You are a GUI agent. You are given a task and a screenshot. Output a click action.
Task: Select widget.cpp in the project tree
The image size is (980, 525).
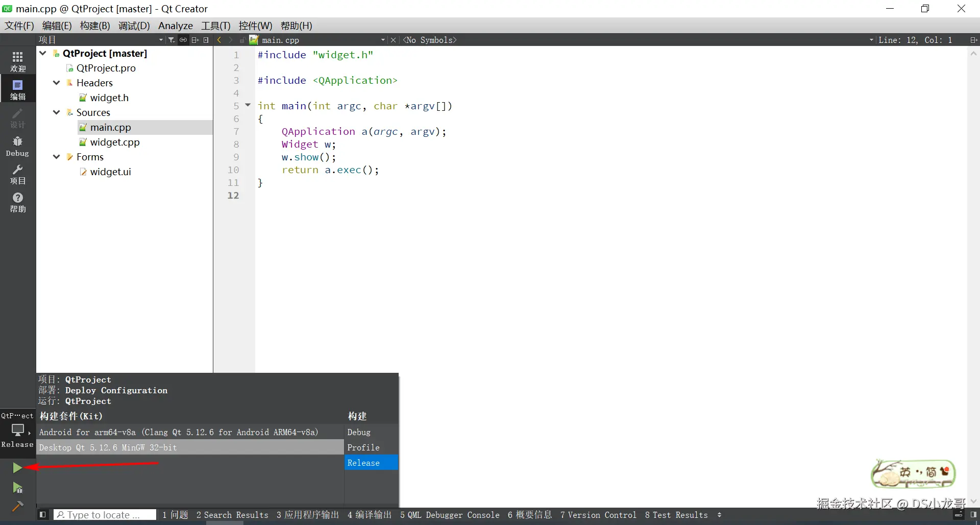click(x=115, y=142)
